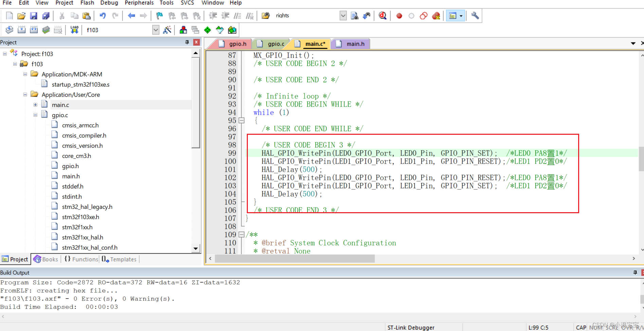Open the Configuration wrench
This screenshot has height=331, width=644.
pos(475,16)
